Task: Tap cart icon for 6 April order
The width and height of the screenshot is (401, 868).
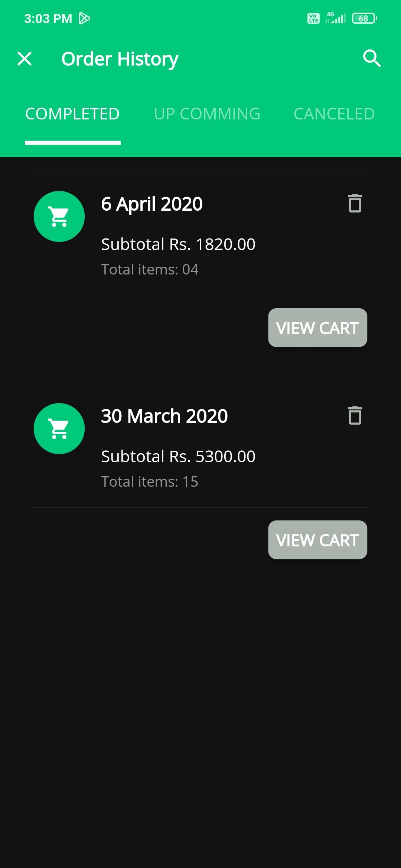Action: coord(59,216)
